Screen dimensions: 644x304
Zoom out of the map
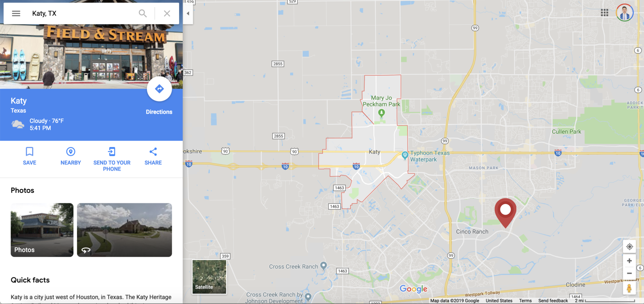630,273
